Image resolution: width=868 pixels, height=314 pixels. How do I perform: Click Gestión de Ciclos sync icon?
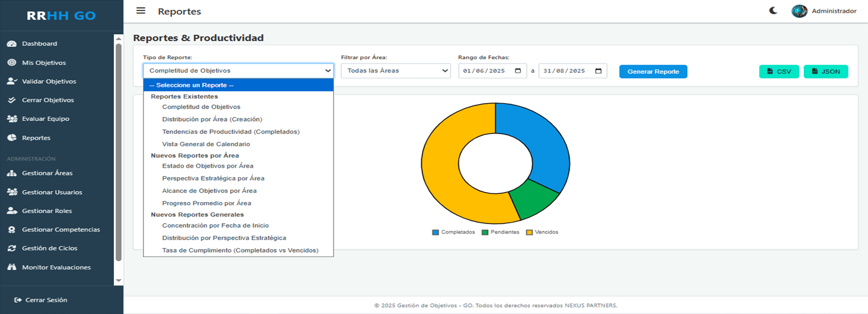[x=11, y=248]
